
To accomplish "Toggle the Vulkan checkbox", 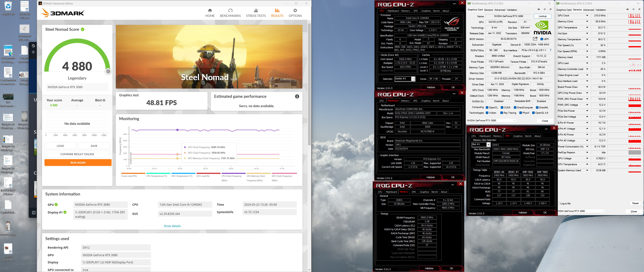I will coord(487,113).
